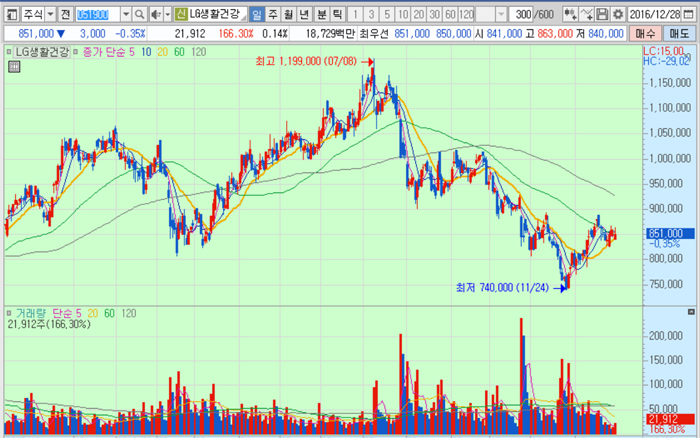Switch to monthly (월) chart period
Screen dimensions: 700x438
[x=289, y=15]
